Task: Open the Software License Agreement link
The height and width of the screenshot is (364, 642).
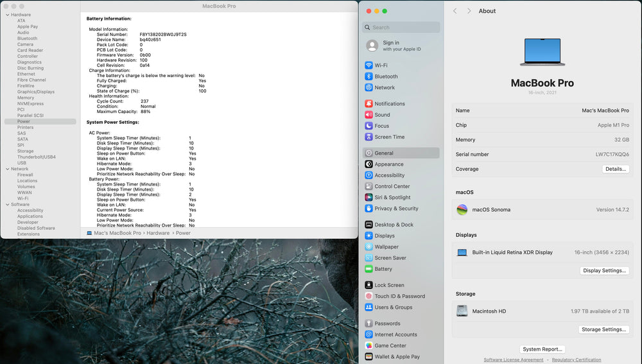Action: tap(513, 360)
